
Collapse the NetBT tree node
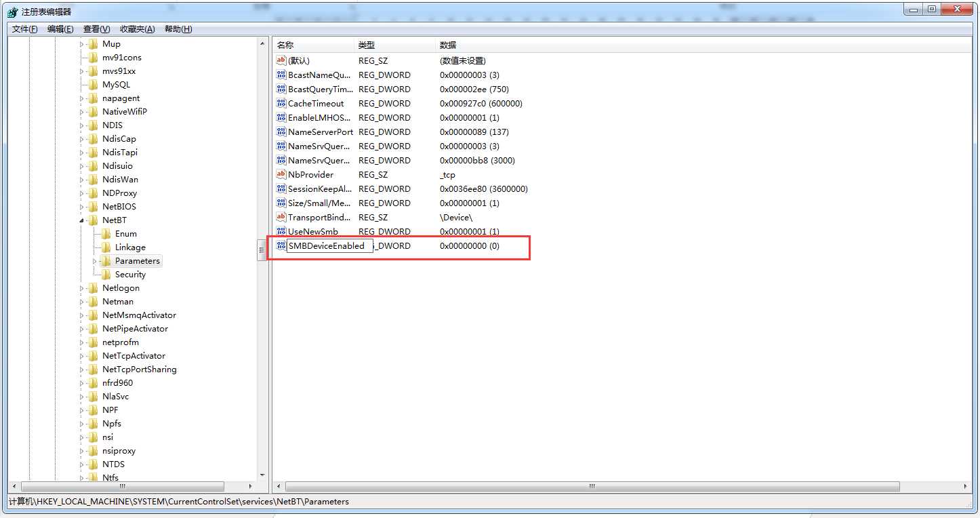point(82,220)
